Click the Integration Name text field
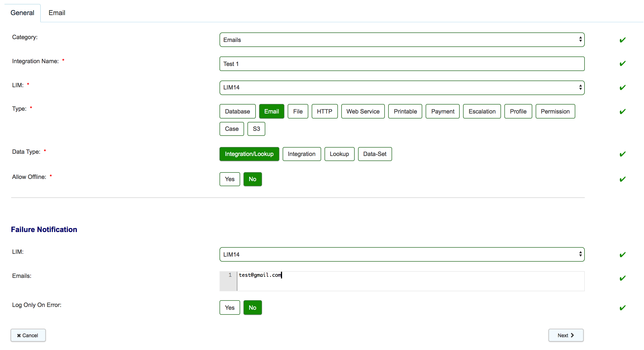 [402, 64]
